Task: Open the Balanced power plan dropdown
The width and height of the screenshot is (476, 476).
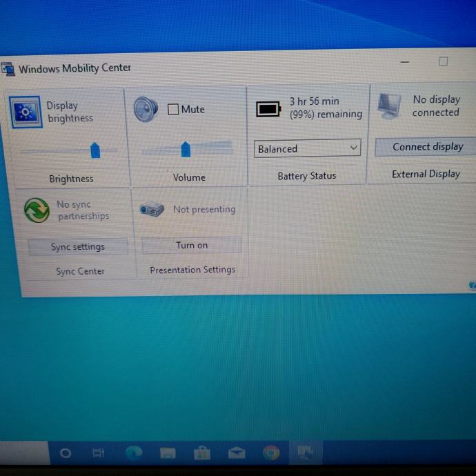Action: click(307, 148)
